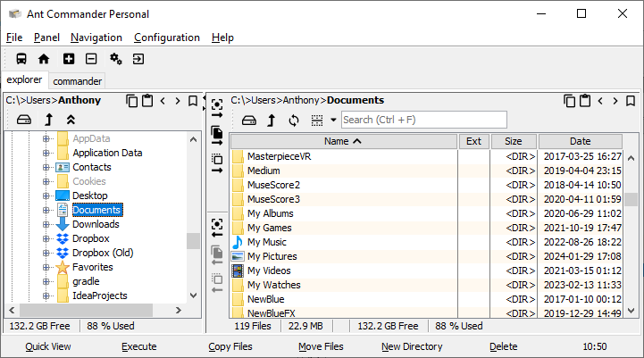Expand the Downloads tree node
Screen dimensions: 644x358
pyautogui.click(x=46, y=224)
